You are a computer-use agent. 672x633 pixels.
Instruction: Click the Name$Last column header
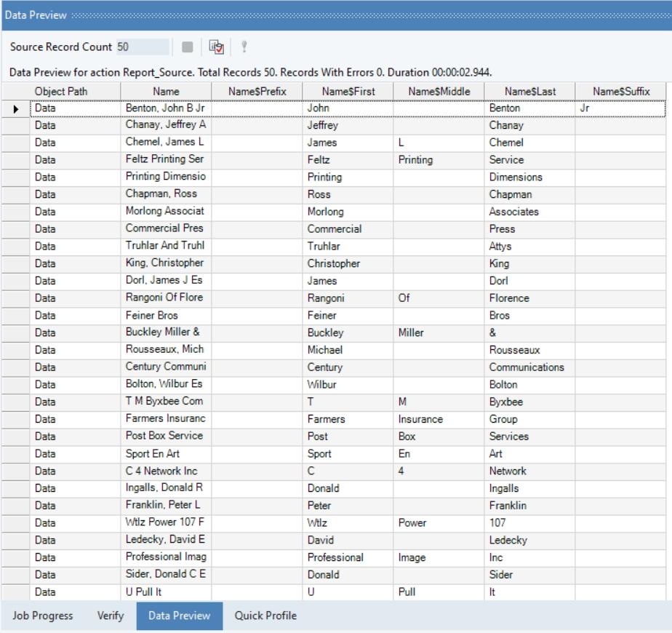pyautogui.click(x=529, y=91)
